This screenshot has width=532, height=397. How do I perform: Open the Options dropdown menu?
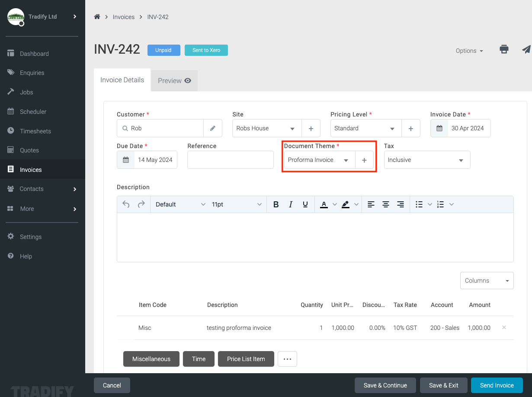(x=469, y=51)
